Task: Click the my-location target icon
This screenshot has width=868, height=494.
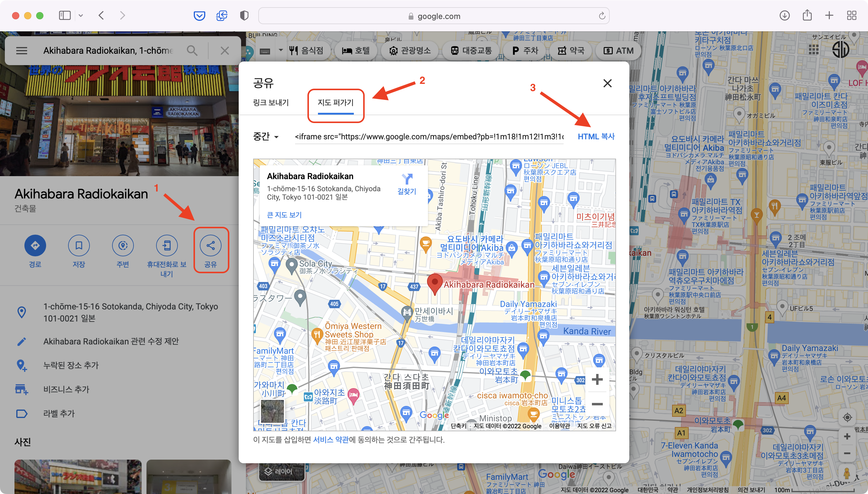Action: click(847, 417)
